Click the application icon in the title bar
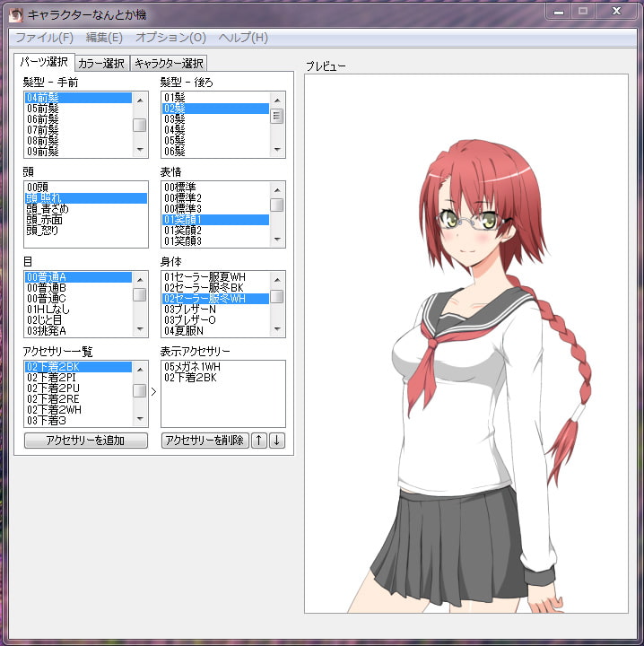644x646 pixels. click(x=16, y=13)
